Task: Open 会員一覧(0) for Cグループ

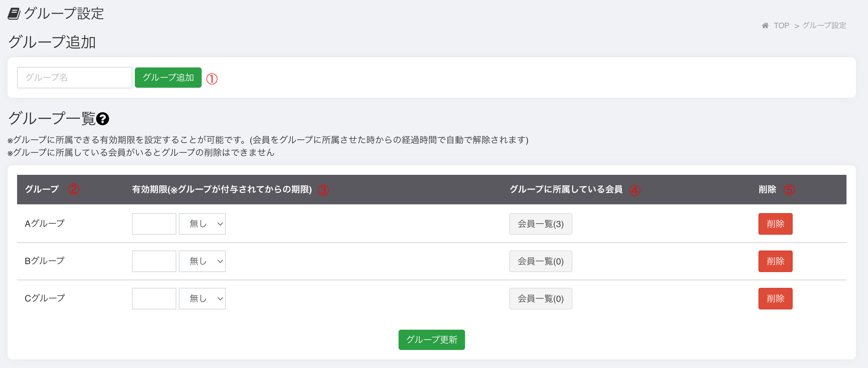Action: (540, 299)
